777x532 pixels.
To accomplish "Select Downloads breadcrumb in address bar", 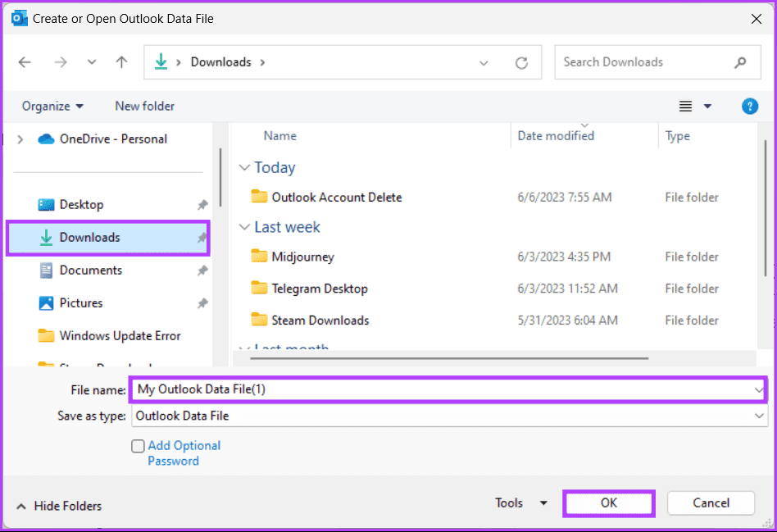I will tap(221, 62).
